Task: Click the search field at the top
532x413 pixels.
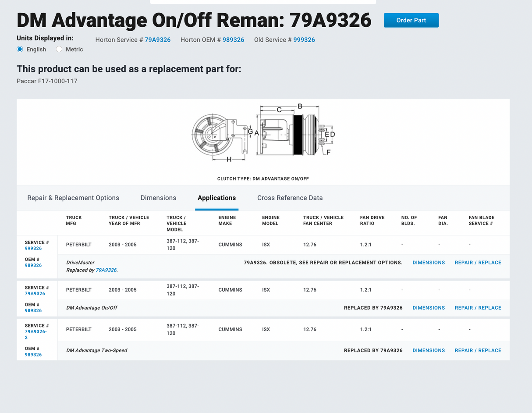Action: coord(263,2)
